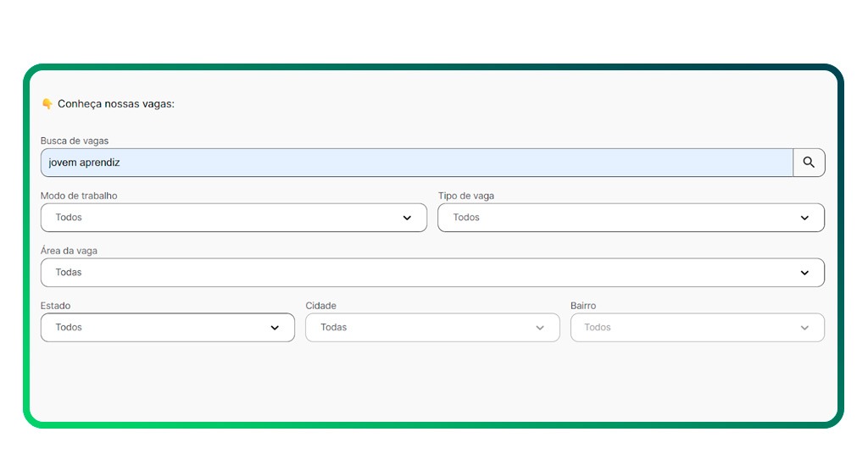Click the chevron arrow in Bairro field
Viewport: 868px width, 454px height.
click(804, 328)
